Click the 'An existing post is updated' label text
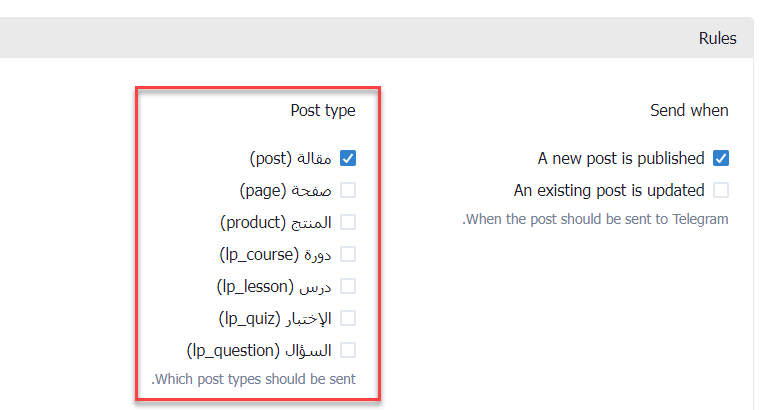 click(609, 190)
